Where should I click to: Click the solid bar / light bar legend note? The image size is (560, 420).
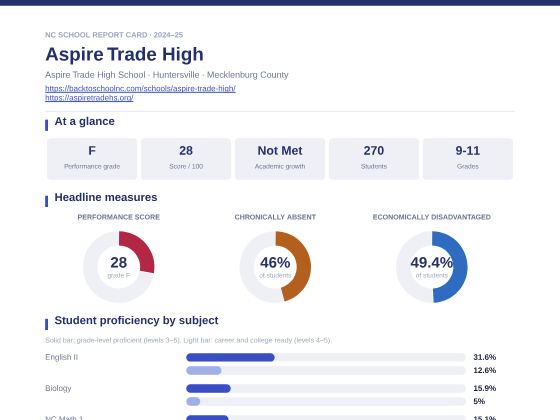188,340
